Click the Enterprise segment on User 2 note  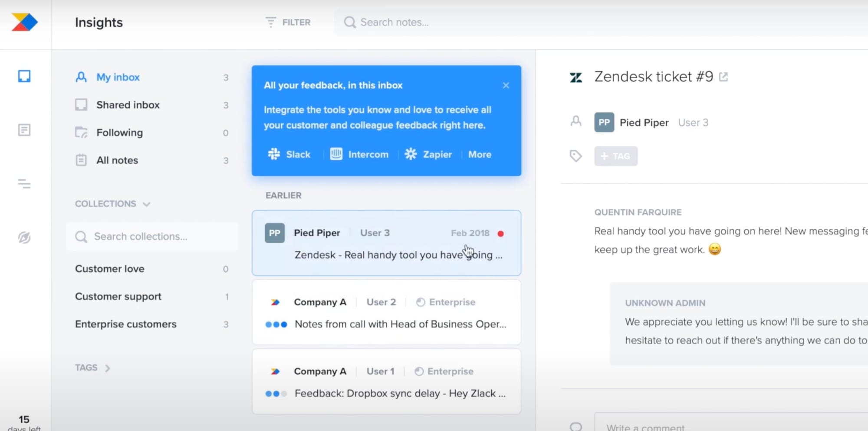pos(446,302)
